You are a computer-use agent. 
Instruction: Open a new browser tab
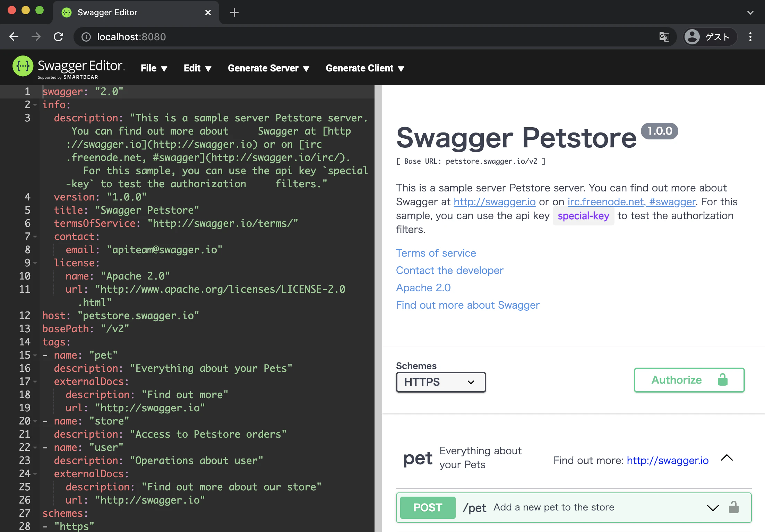[234, 12]
